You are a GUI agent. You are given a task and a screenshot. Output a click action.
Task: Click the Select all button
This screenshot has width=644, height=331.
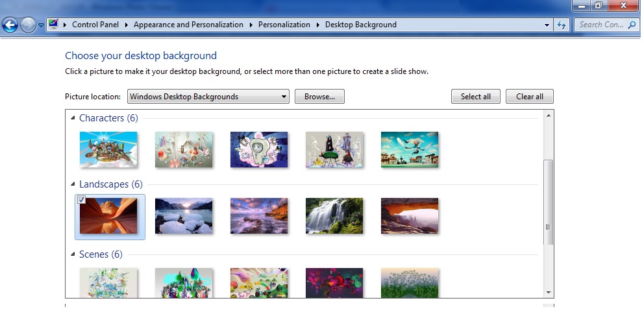point(476,97)
